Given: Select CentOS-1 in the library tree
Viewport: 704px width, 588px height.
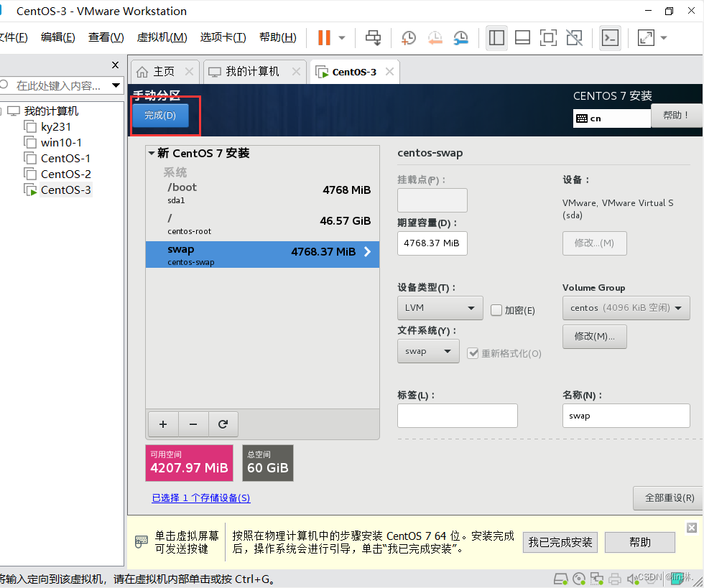Looking at the screenshot, I should pos(65,159).
